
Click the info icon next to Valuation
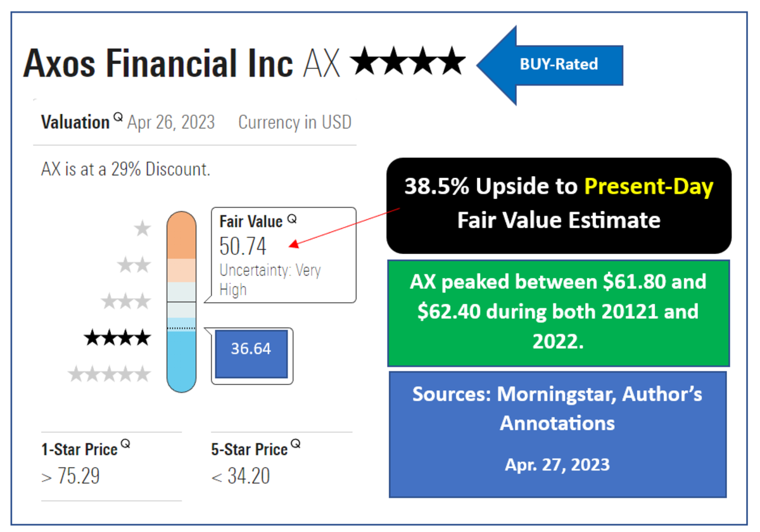(x=118, y=117)
